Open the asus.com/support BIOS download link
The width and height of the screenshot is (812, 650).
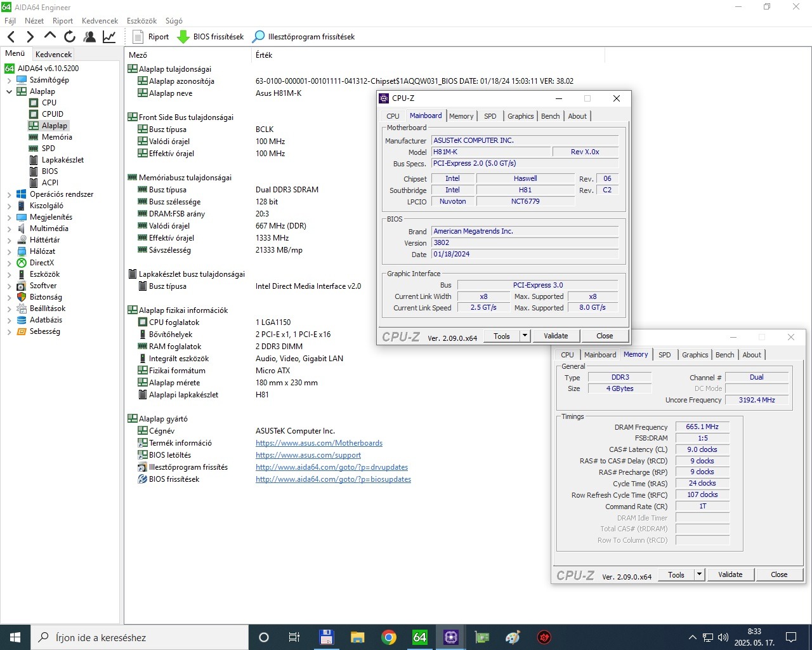[x=308, y=455]
